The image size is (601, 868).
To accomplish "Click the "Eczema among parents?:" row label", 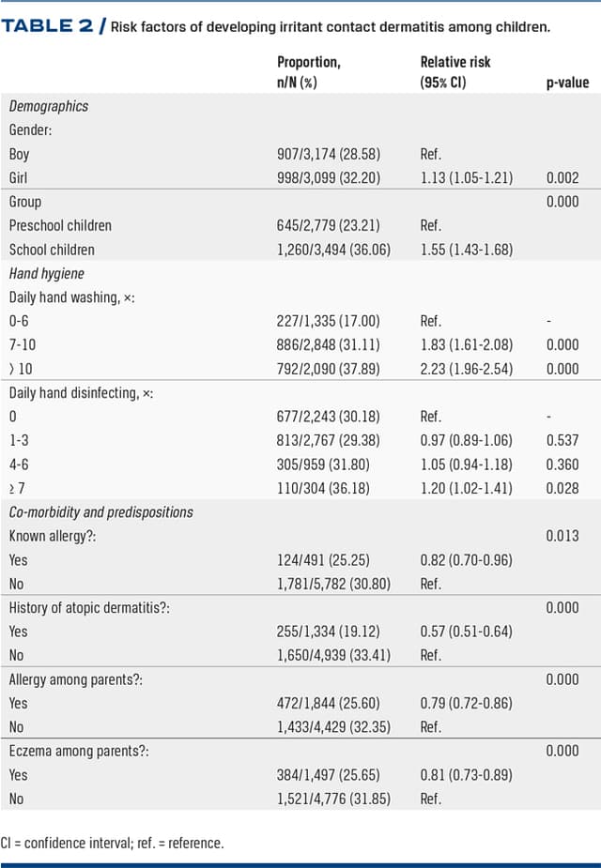I will pyautogui.click(x=74, y=751).
